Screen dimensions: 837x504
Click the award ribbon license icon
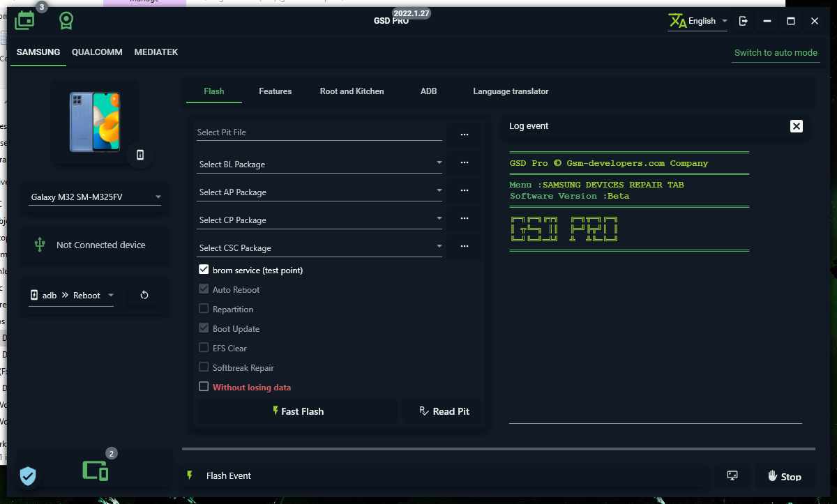(x=66, y=21)
